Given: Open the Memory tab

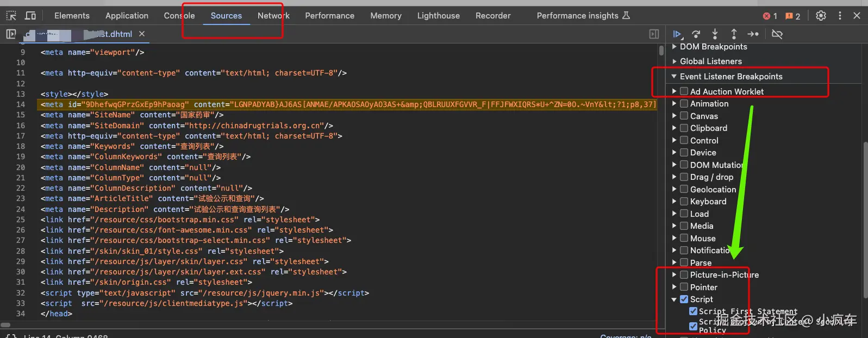Looking at the screenshot, I should click(386, 16).
